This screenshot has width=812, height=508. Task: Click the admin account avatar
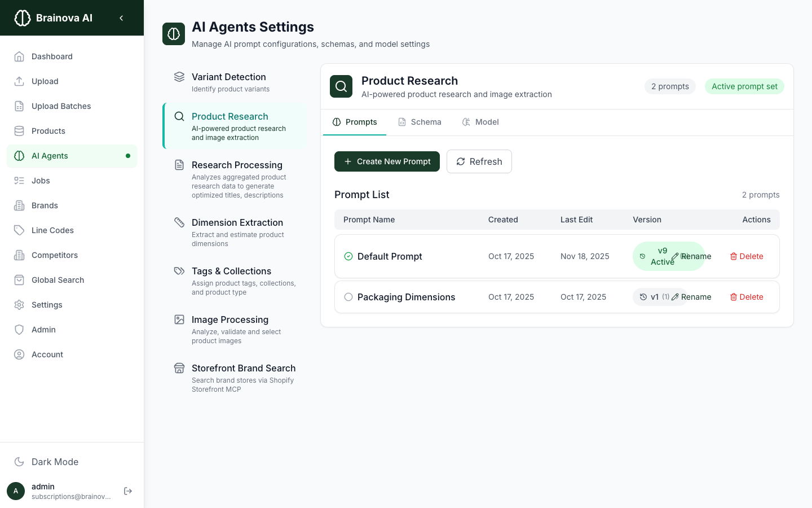pos(15,491)
